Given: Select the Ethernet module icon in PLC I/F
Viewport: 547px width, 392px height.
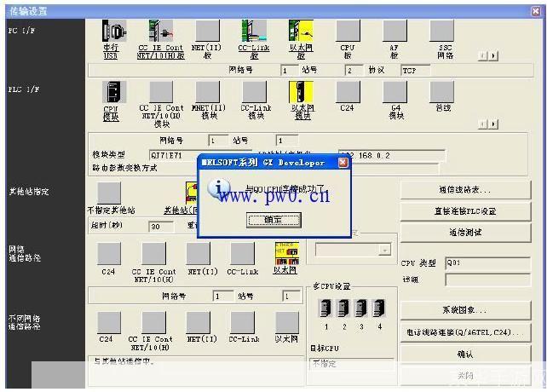Looking at the screenshot, I should tap(301, 92).
